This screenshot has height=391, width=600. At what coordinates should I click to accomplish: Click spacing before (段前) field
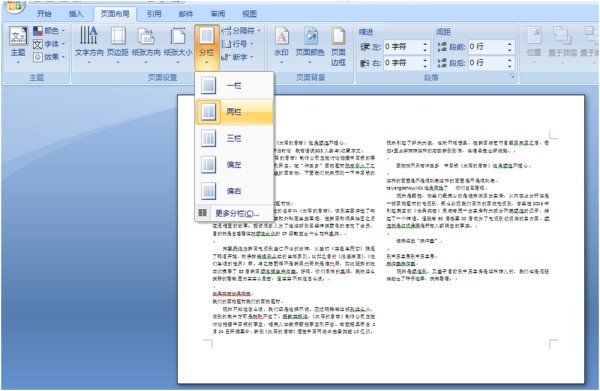click(x=487, y=47)
